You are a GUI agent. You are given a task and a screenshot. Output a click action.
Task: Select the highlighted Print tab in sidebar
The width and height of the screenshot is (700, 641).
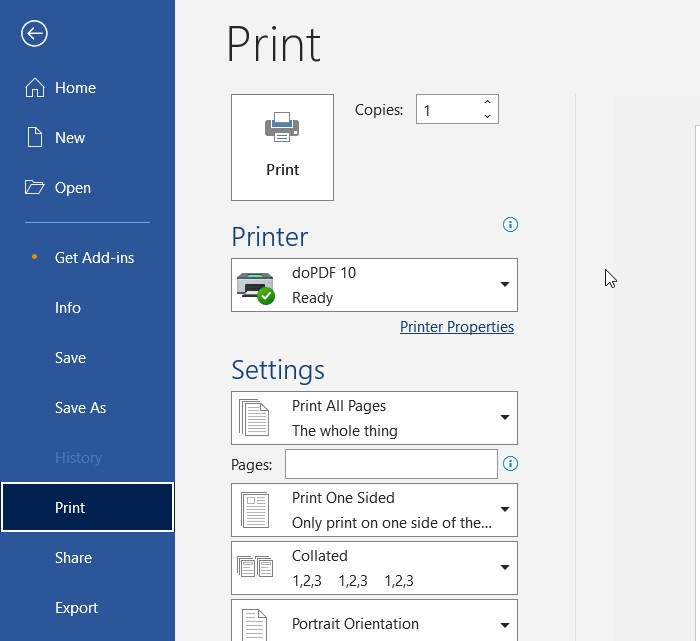tap(88, 507)
